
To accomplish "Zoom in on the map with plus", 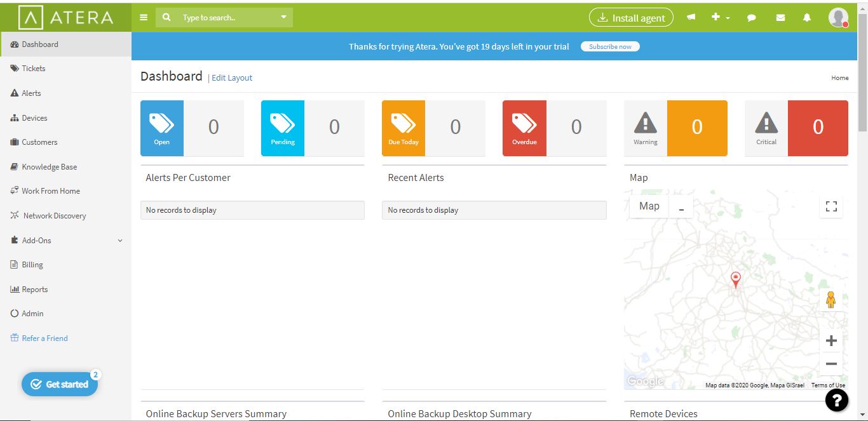I will [831, 341].
